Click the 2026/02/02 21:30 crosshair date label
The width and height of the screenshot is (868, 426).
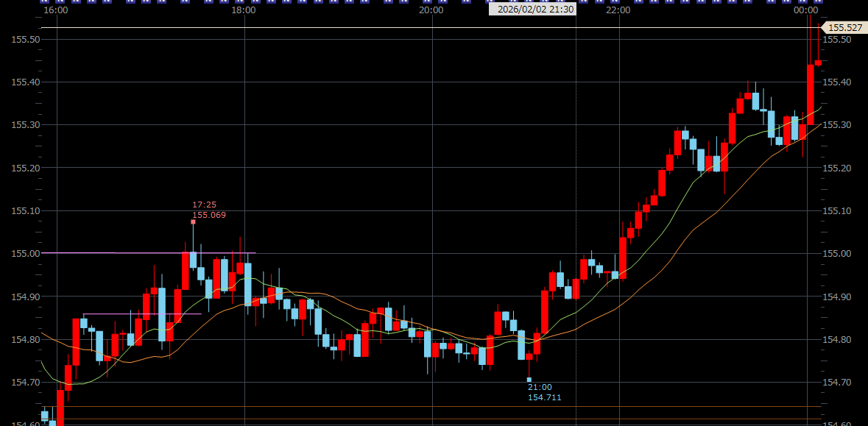point(532,10)
